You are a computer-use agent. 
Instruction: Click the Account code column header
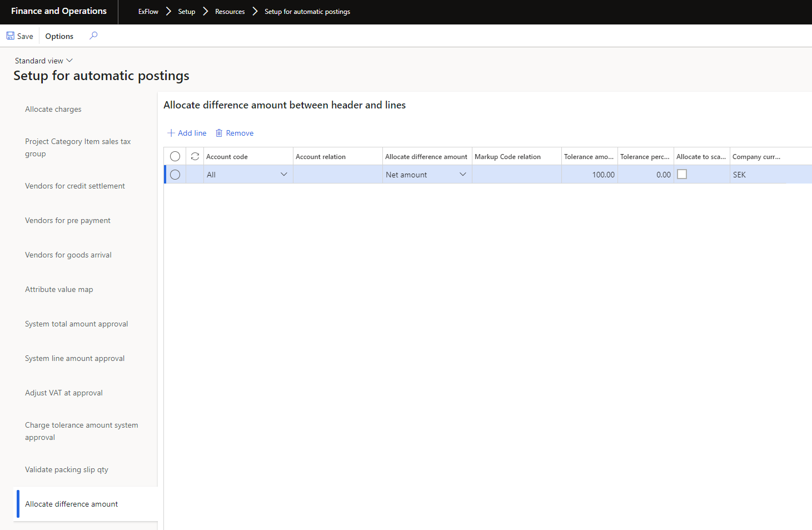tap(248, 156)
